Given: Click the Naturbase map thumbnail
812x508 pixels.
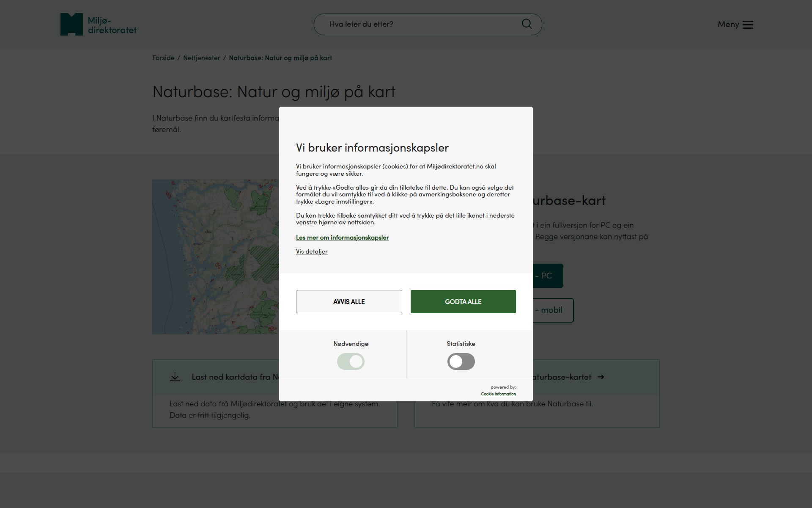Looking at the screenshot, I should (216, 257).
